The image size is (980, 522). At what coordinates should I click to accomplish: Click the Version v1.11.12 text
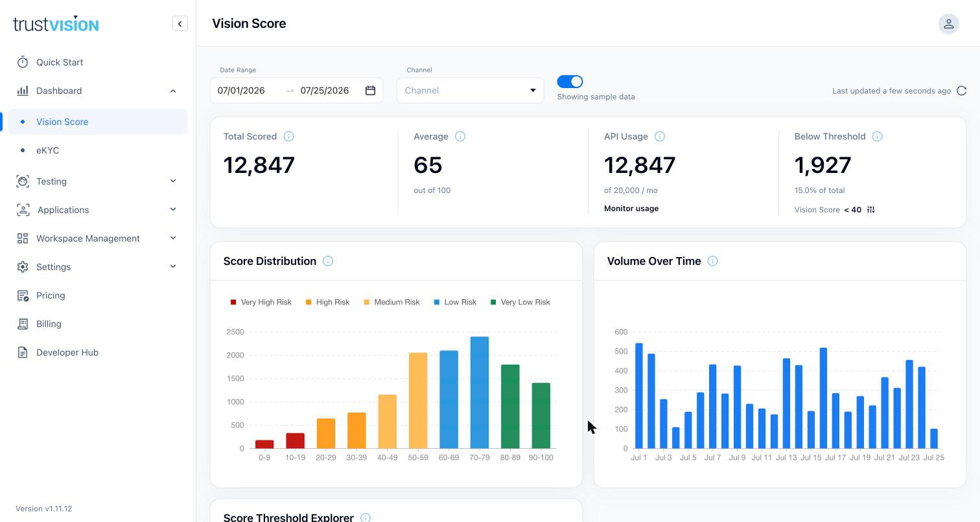click(44, 509)
